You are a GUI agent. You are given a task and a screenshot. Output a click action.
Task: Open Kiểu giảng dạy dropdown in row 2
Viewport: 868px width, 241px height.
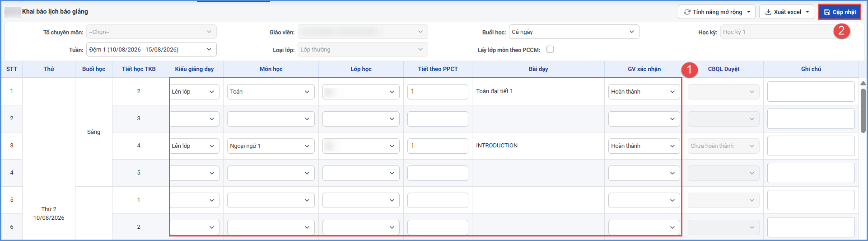pos(194,119)
